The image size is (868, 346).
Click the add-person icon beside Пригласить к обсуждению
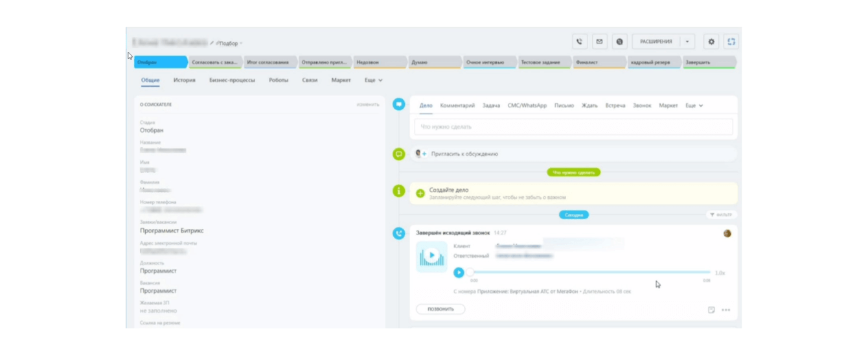coord(421,154)
